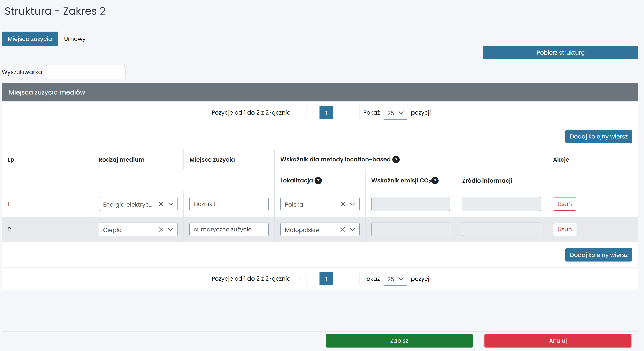Go to next page in top pagination
The width and height of the screenshot is (644, 351).
click(340, 113)
